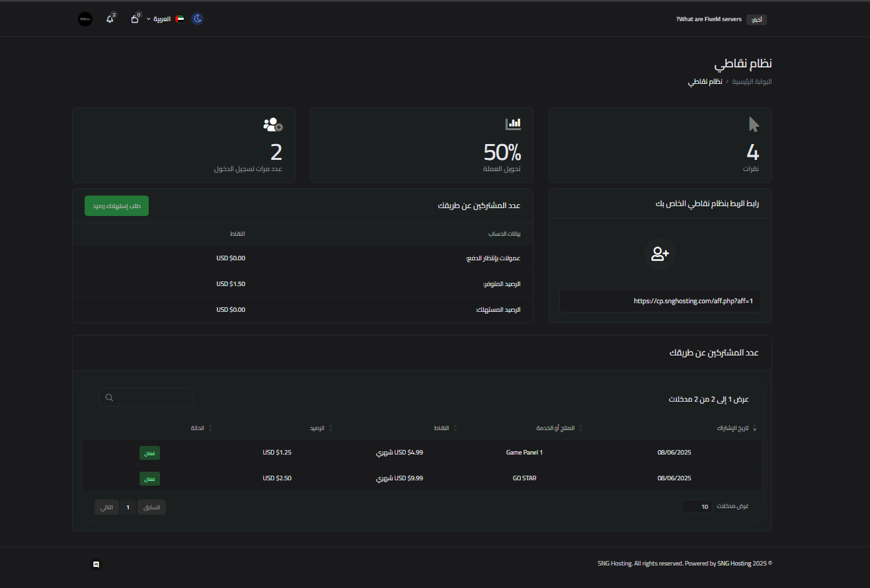The width and height of the screenshot is (870, 588).
Task: Open the shopping cart icon
Action: click(134, 19)
